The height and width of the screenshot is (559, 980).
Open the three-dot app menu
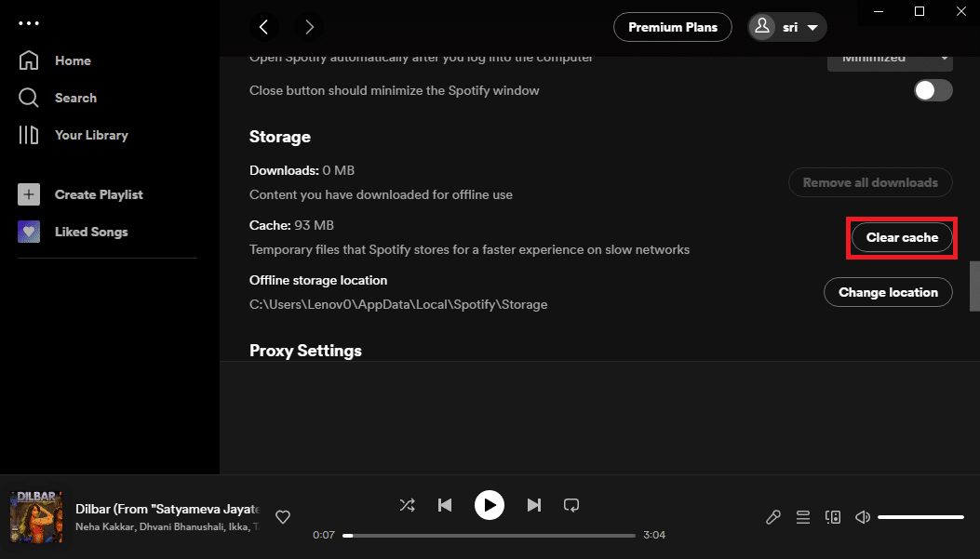click(29, 24)
